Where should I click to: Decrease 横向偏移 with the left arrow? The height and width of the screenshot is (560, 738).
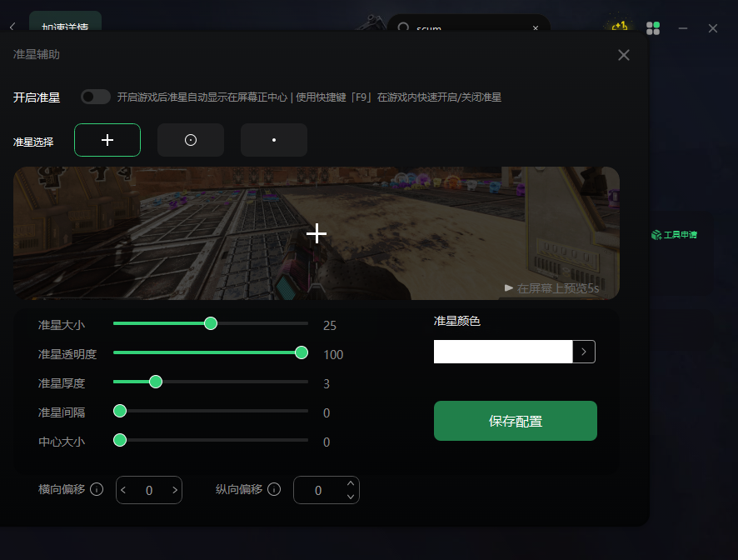(124, 490)
